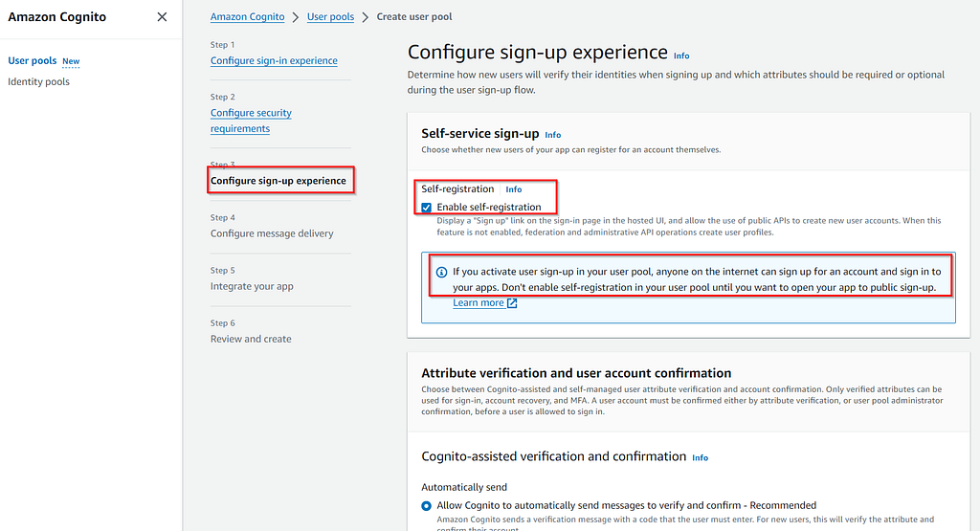Open User pools in the sidebar

click(32, 60)
